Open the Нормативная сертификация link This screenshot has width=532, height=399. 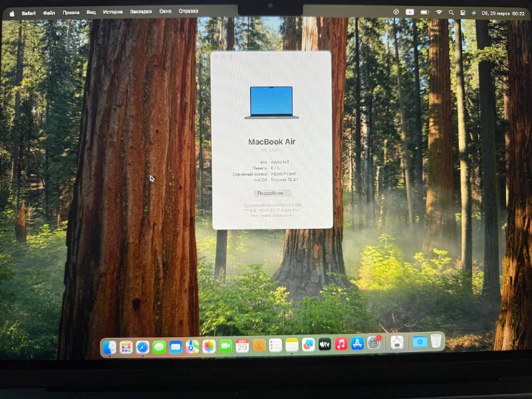coord(273,205)
